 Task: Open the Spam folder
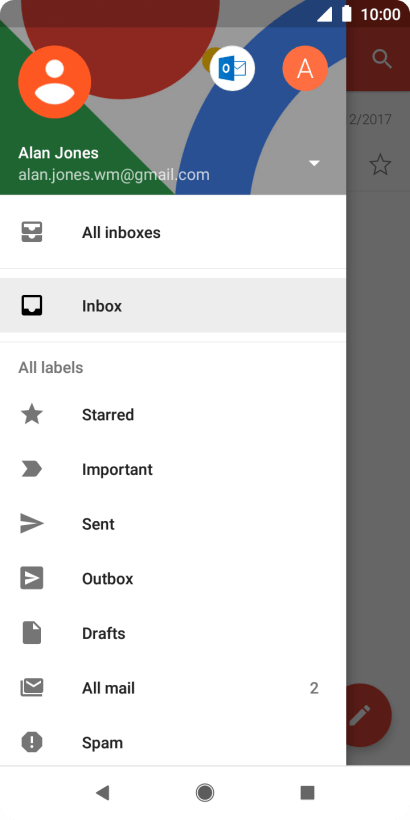(x=173, y=742)
